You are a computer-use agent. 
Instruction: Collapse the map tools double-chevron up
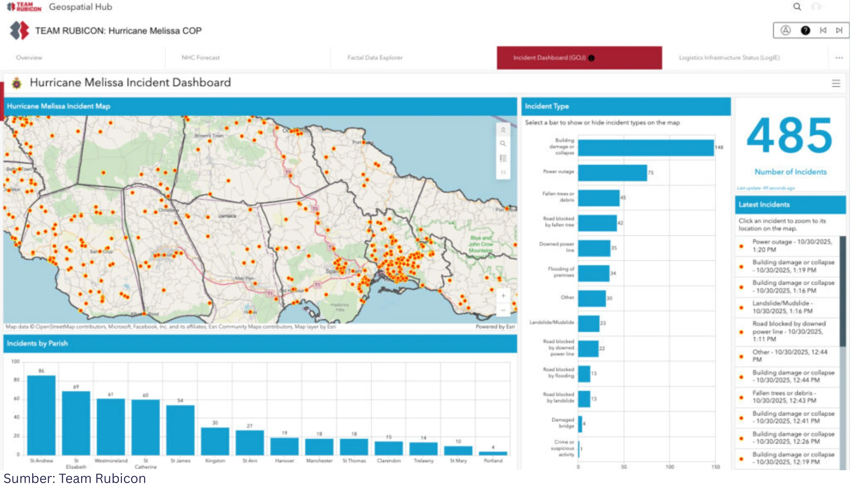(503, 130)
